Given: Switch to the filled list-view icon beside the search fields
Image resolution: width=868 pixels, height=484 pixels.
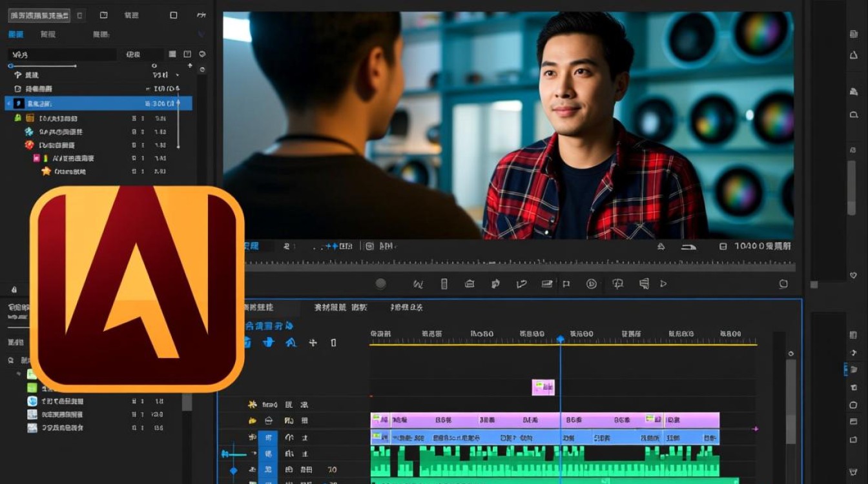Looking at the screenshot, I should pos(172,54).
